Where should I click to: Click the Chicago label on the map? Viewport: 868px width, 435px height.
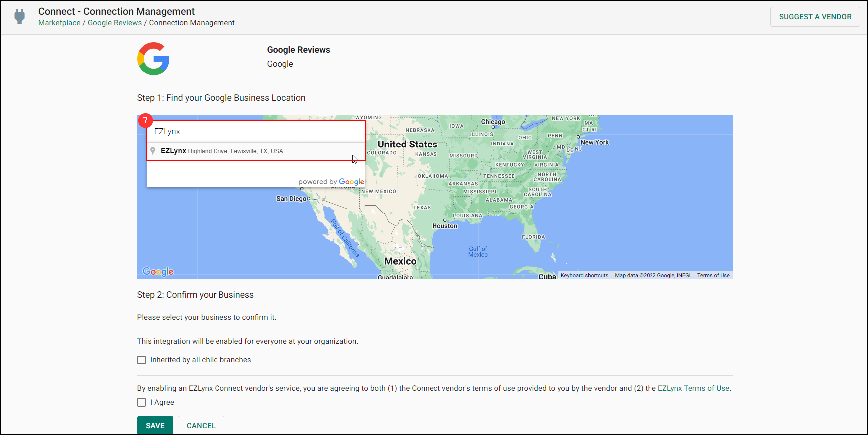click(493, 122)
